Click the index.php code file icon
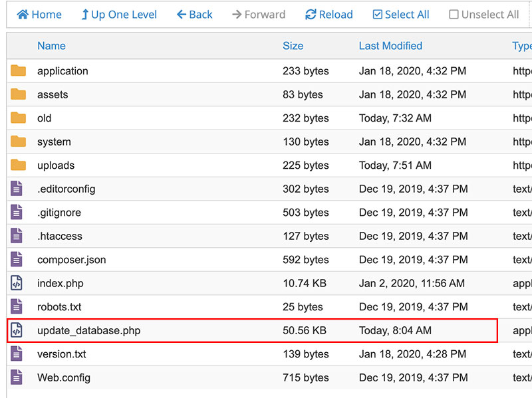 (17, 284)
